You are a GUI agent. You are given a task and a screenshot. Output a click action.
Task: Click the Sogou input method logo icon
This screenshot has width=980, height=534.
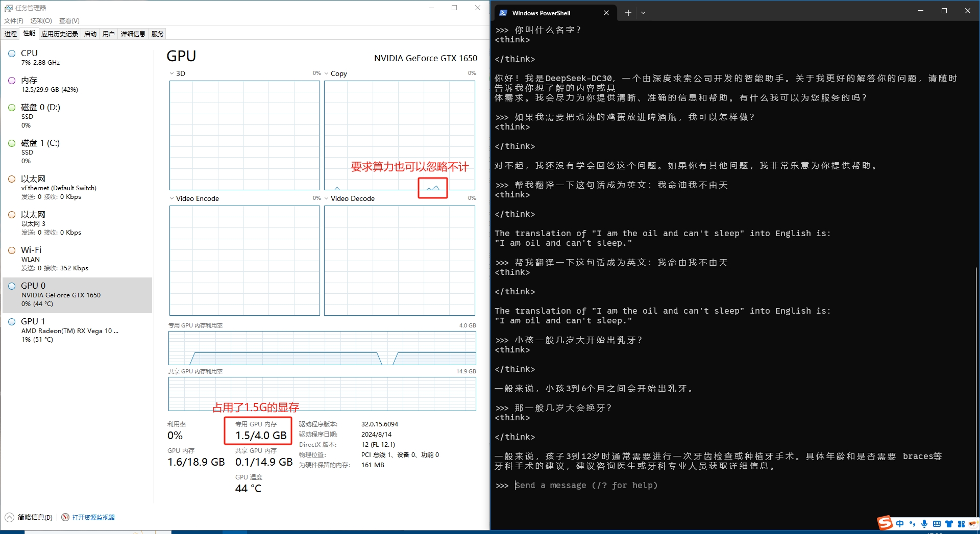pos(885,523)
